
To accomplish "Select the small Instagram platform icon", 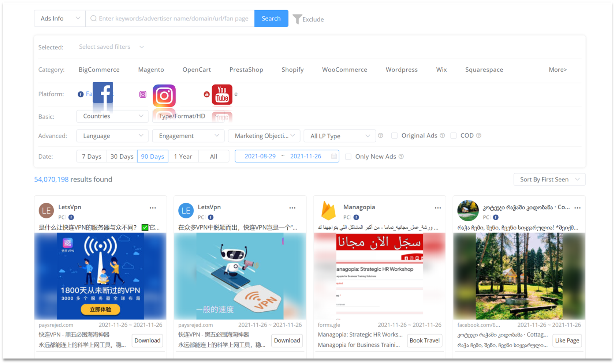I will [143, 94].
